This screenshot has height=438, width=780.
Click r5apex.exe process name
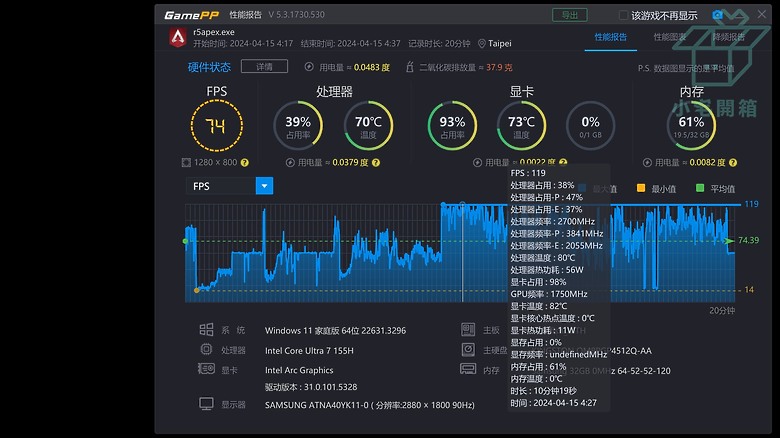tap(214, 32)
